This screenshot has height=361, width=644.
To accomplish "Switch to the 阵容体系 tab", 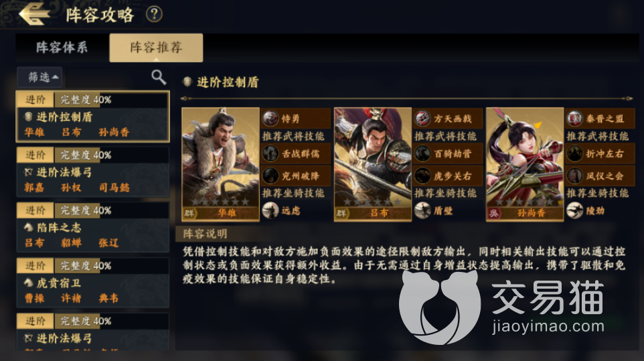I will click(x=62, y=48).
